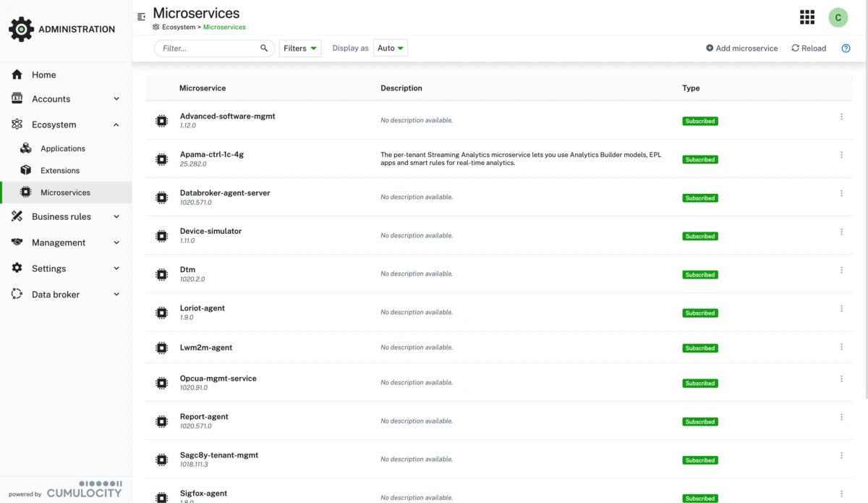This screenshot has width=868, height=503.
Task: Click the Report-agent chip icon
Action: click(x=162, y=421)
